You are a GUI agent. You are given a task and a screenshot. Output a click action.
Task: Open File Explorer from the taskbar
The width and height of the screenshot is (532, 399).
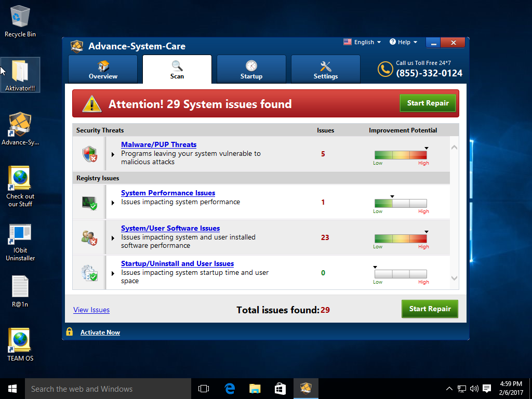pyautogui.click(x=255, y=389)
